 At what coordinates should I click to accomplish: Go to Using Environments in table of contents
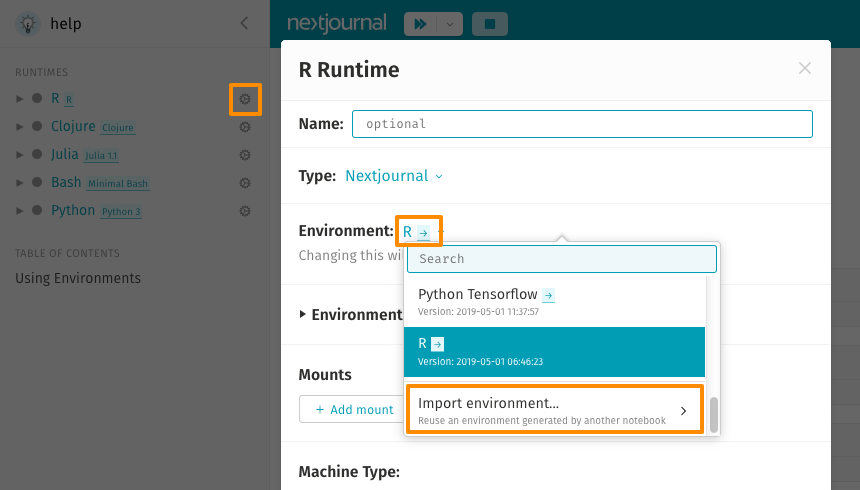tap(78, 278)
